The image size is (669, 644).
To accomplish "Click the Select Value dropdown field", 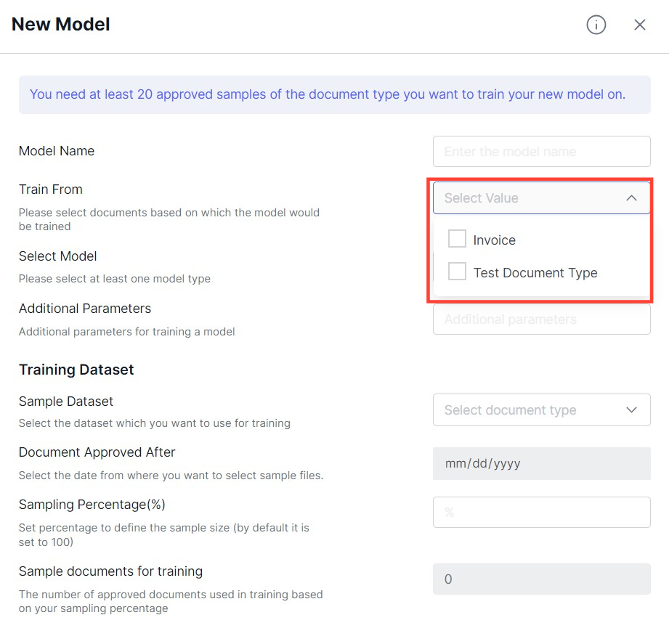I will point(541,198).
